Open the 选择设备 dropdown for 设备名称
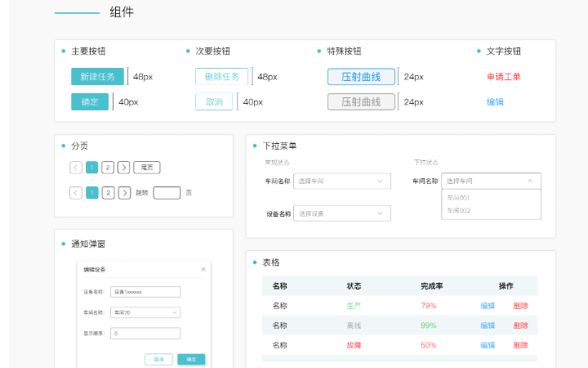This screenshot has height=368, width=588. (x=342, y=213)
